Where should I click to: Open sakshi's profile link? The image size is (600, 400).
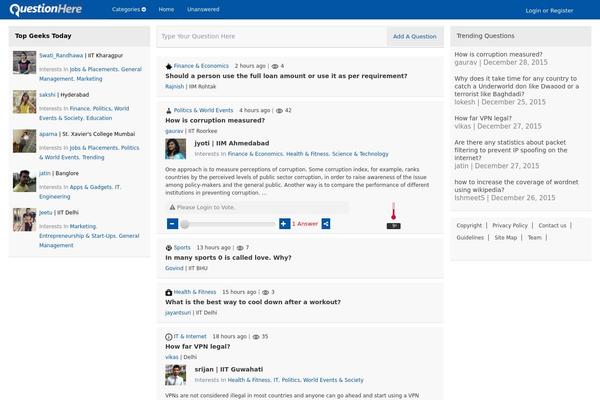(47, 95)
